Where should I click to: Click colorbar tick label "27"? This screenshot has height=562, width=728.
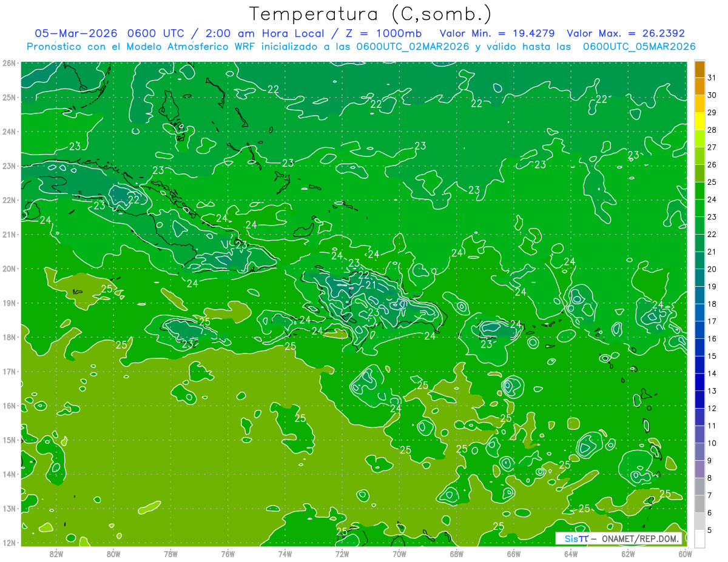pyautogui.click(x=712, y=147)
